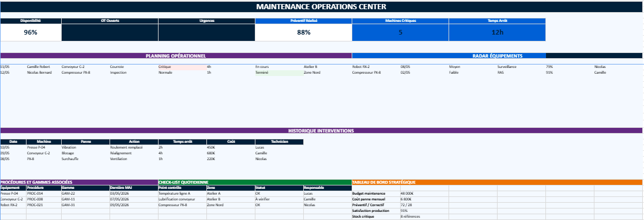Click the 02/05 radar date cell
The height and width of the screenshot is (220, 644).
tap(425, 73)
